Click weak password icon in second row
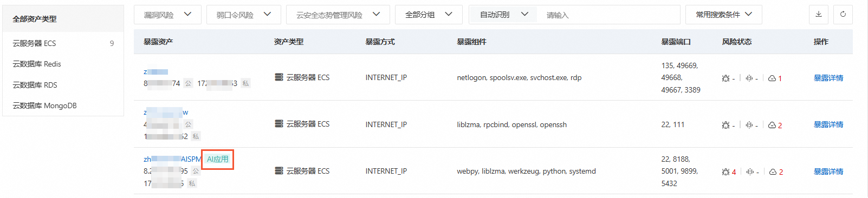The image size is (868, 198). tap(749, 125)
